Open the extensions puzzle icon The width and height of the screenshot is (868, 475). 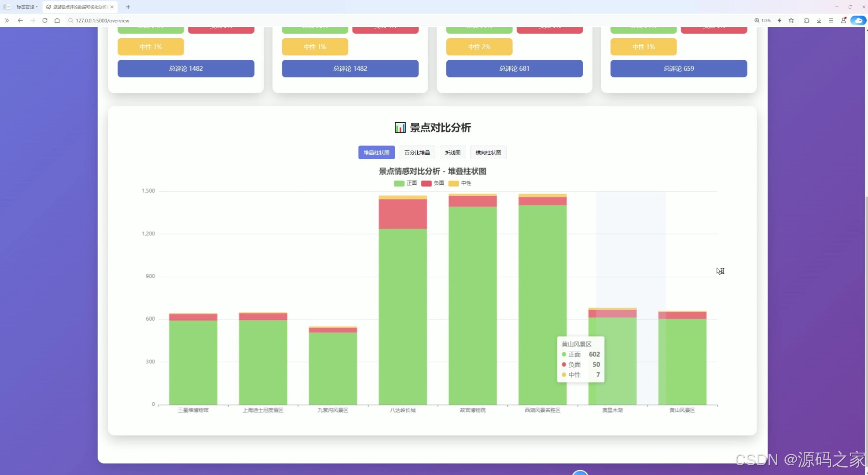806,20
